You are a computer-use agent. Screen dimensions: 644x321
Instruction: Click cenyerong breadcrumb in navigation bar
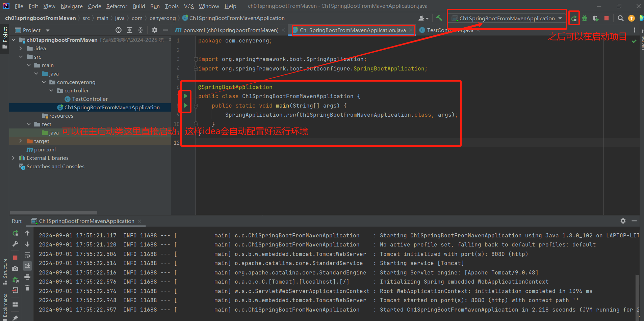(162, 18)
